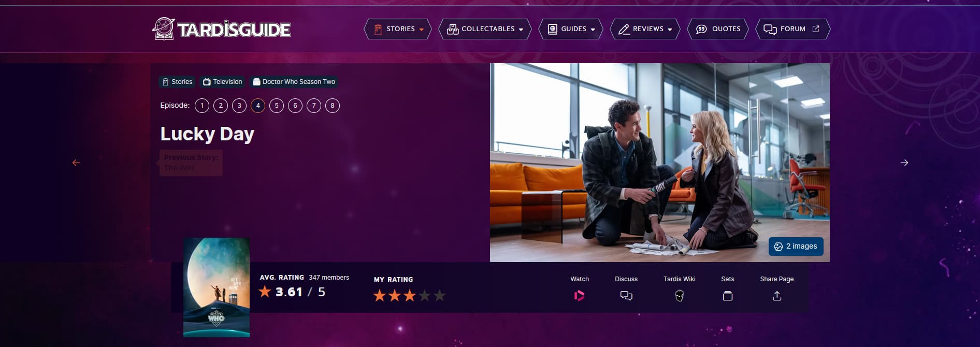980x347 pixels.
Task: Set My Rating to two stars
Action: pos(395,296)
